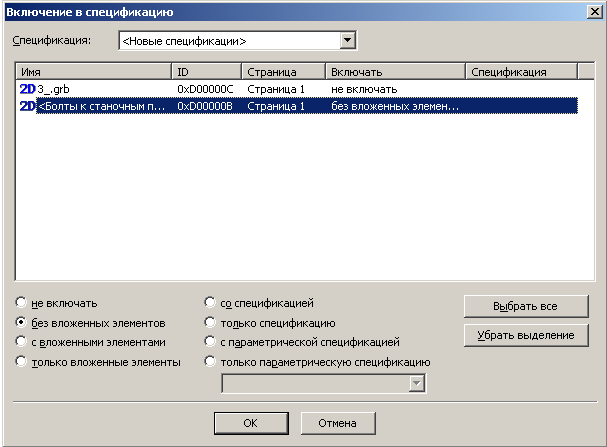Click ID cell '0xD00000C'

pos(205,89)
